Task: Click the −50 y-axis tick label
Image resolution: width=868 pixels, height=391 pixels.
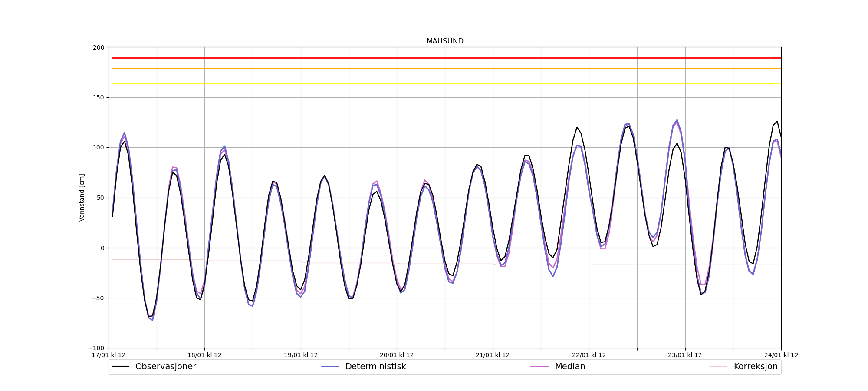Action: pos(97,298)
